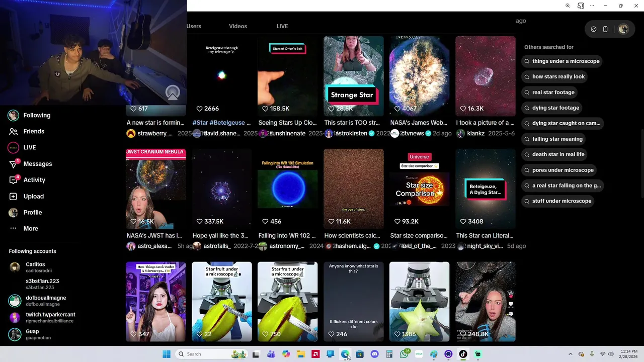Search for 'how stars really look'
Viewport: 644px width, 362px height.
point(554,77)
